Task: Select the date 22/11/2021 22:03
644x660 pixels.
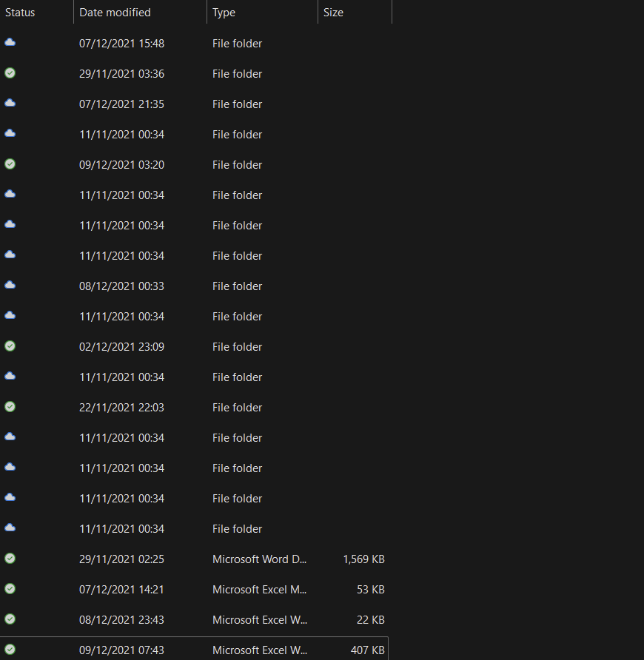Action: [x=121, y=407]
